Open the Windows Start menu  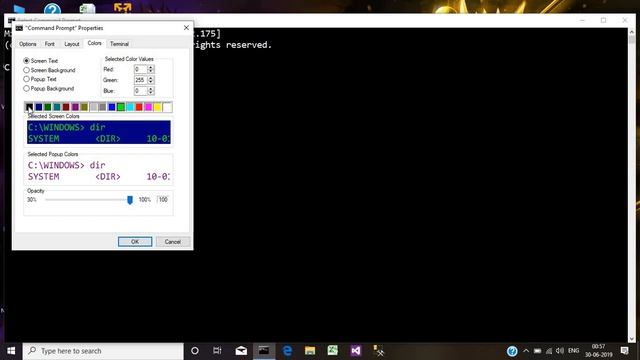click(11, 351)
